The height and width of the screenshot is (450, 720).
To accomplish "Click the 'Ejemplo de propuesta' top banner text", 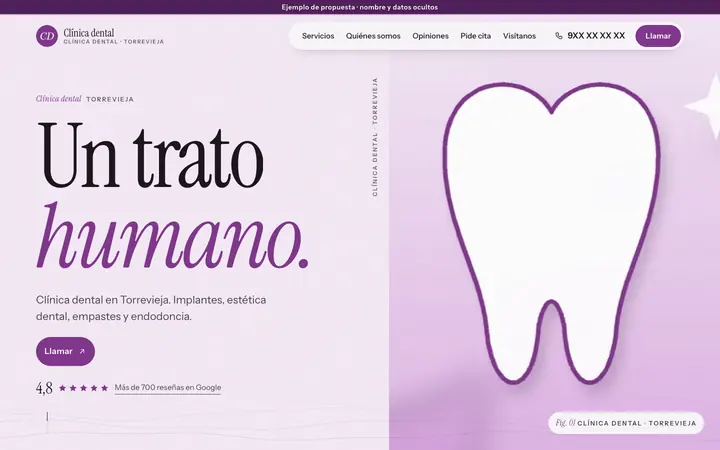I will point(360,7).
